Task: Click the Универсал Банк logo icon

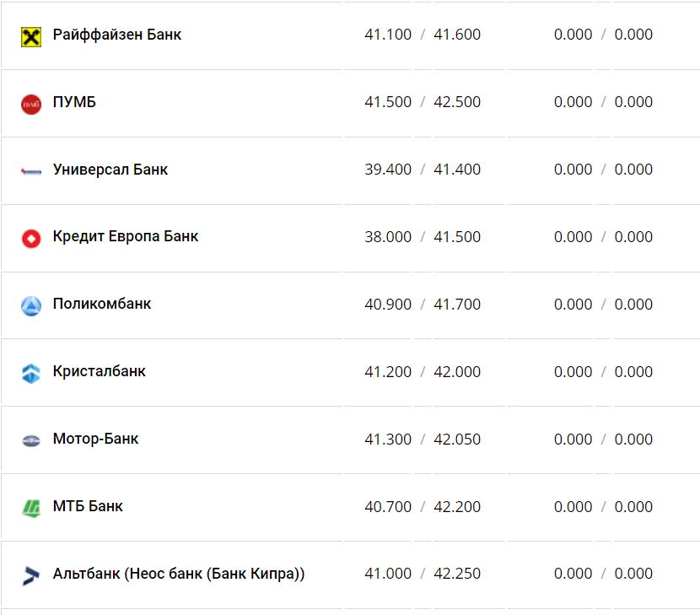Action: (x=31, y=170)
